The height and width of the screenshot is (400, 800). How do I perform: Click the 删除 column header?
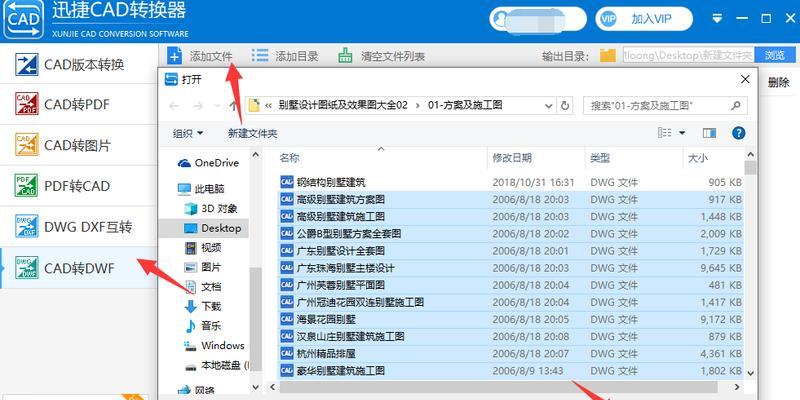tap(779, 83)
